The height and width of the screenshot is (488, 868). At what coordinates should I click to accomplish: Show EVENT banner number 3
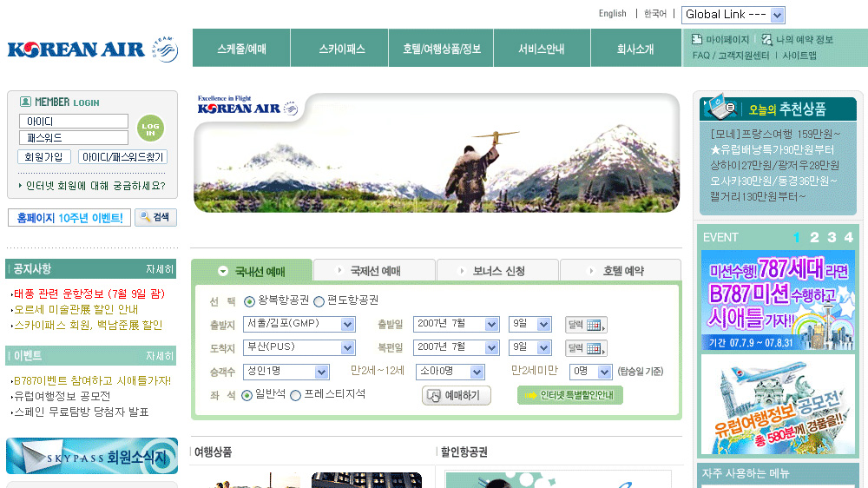pyautogui.click(x=832, y=237)
